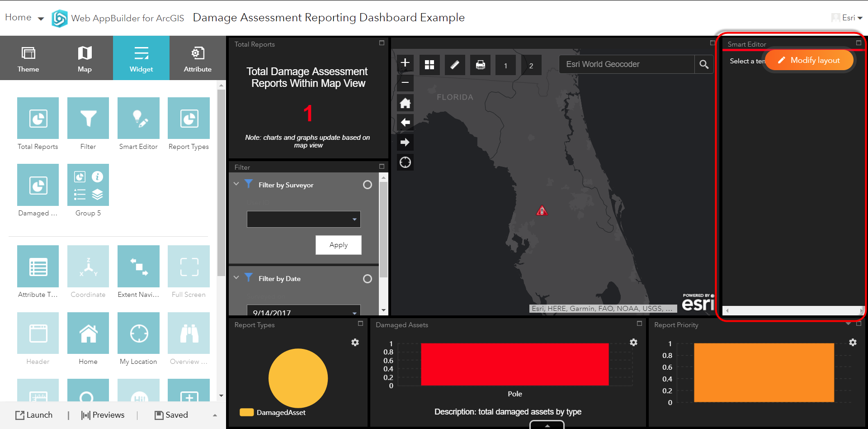Select the Overview Map widget
868x429 pixels.
[189, 333]
